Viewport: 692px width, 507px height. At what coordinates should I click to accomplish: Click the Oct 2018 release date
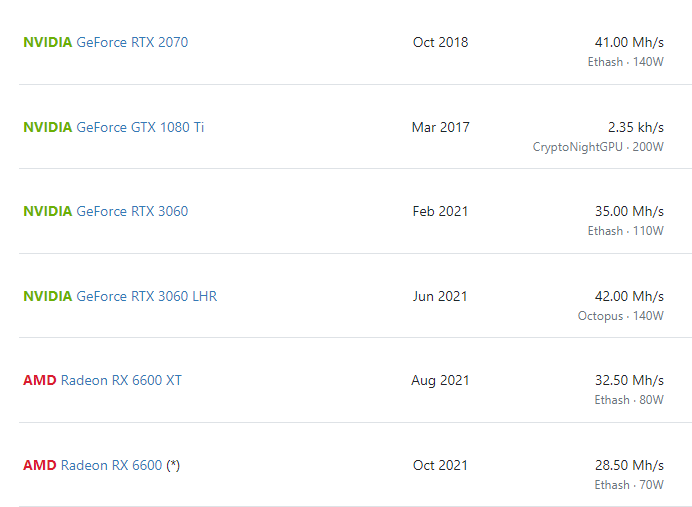click(x=440, y=42)
